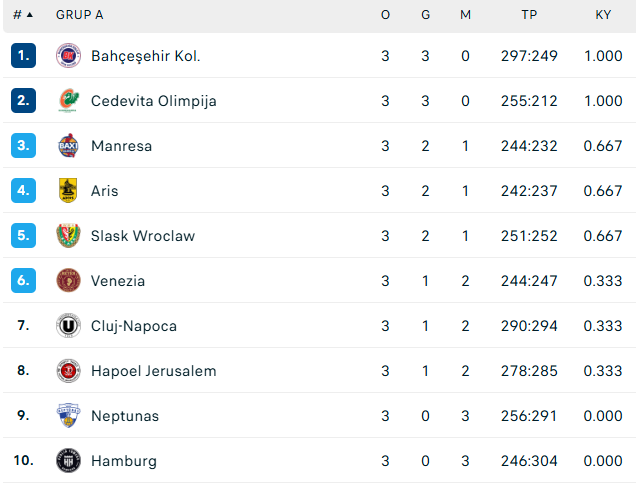The image size is (636, 490).
Task: Click the Hapoel Jerusalem team logo
Action: [x=68, y=371]
